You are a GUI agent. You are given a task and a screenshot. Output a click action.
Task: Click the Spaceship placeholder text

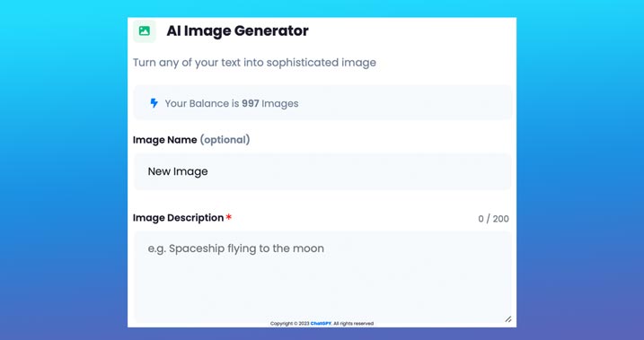(x=235, y=248)
